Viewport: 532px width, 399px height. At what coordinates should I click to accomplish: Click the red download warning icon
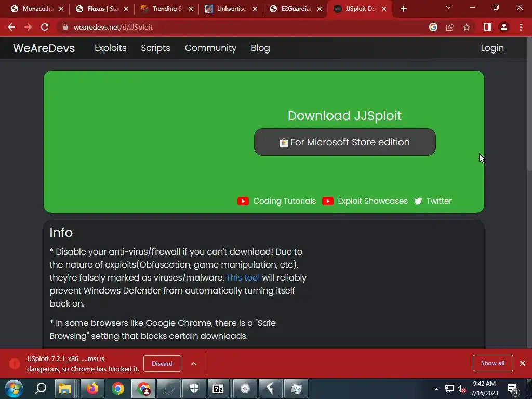pyautogui.click(x=14, y=364)
